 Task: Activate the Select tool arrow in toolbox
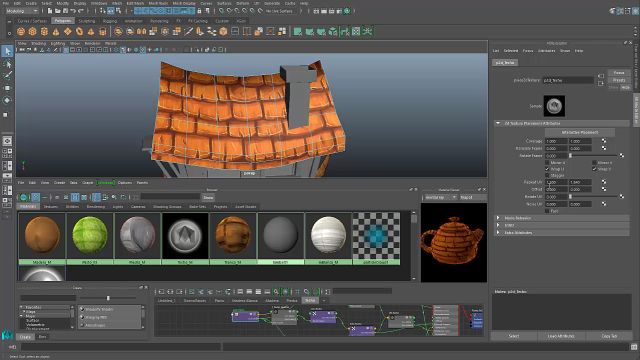tap(7, 51)
